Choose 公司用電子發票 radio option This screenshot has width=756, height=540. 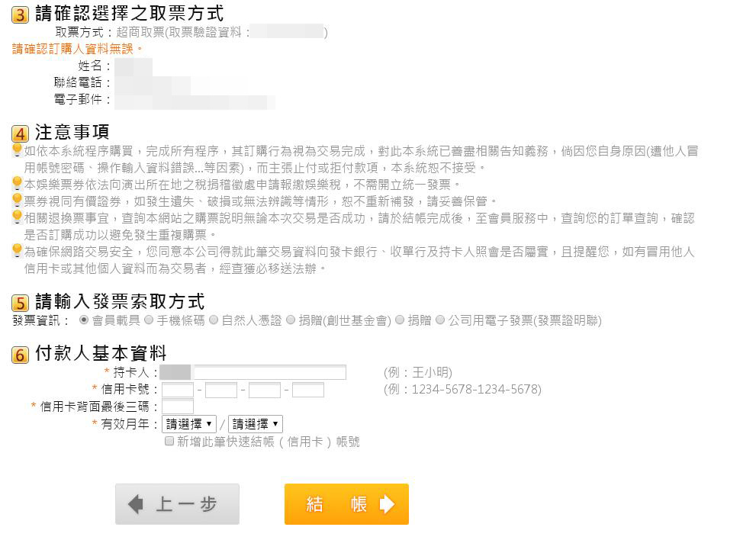[440, 320]
